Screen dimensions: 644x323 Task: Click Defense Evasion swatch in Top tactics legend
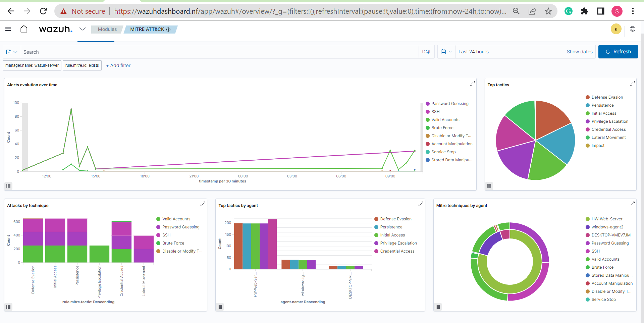[588, 97]
